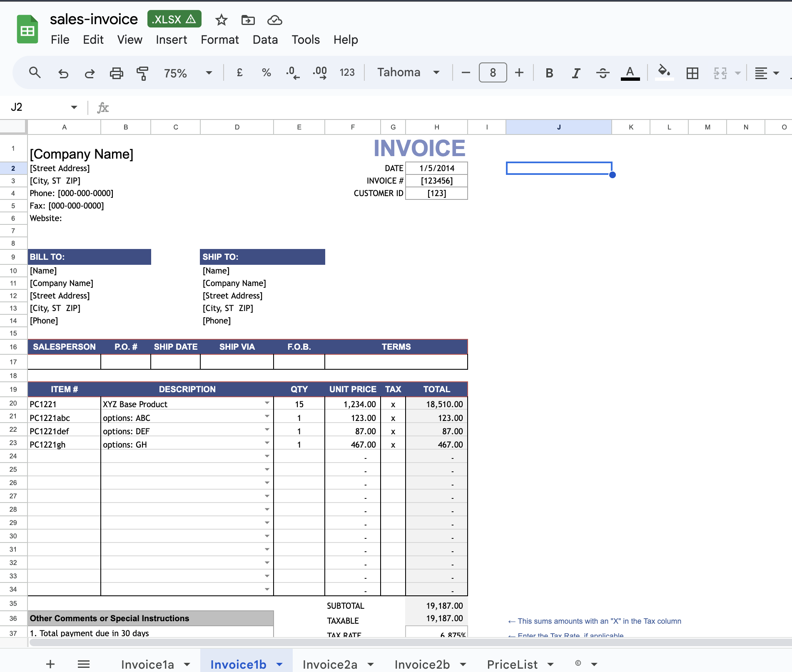792x672 pixels.
Task: Select the row 20 header
Action: click(x=13, y=403)
